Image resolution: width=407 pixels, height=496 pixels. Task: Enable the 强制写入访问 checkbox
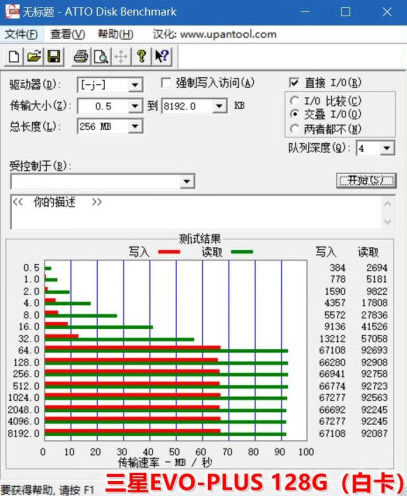click(x=166, y=82)
